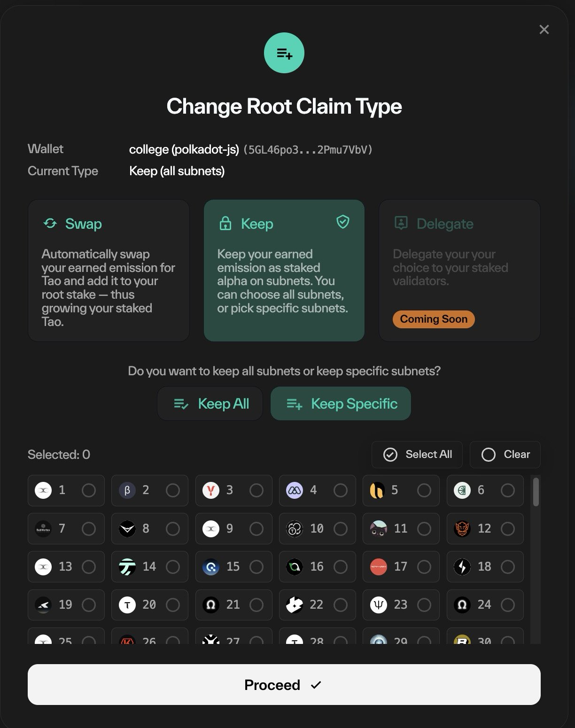Select the radio button for subnet 24
The width and height of the screenshot is (575, 728).
click(x=508, y=605)
